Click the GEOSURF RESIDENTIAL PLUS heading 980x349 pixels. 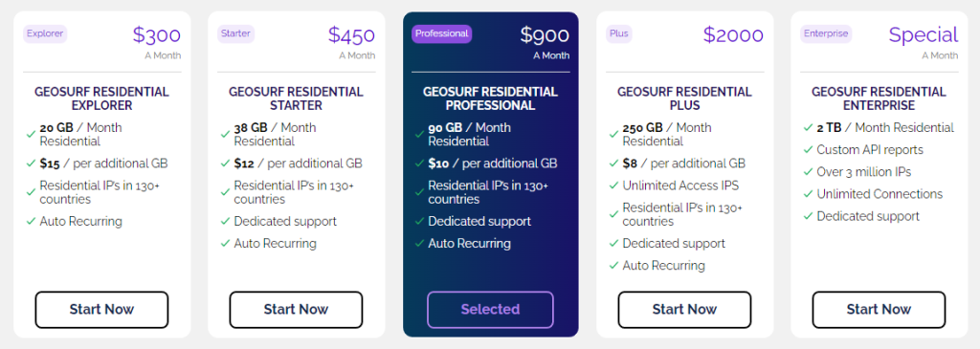684,98
